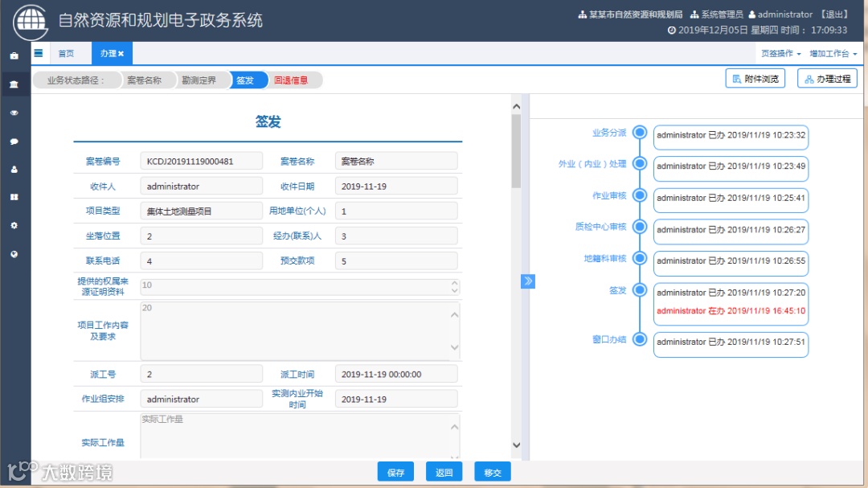Click the 案卷名称 input field
This screenshot has height=488, width=868.
[396, 161]
